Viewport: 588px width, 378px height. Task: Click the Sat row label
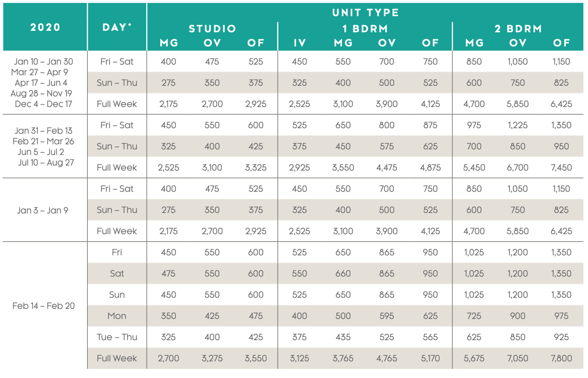point(116,274)
